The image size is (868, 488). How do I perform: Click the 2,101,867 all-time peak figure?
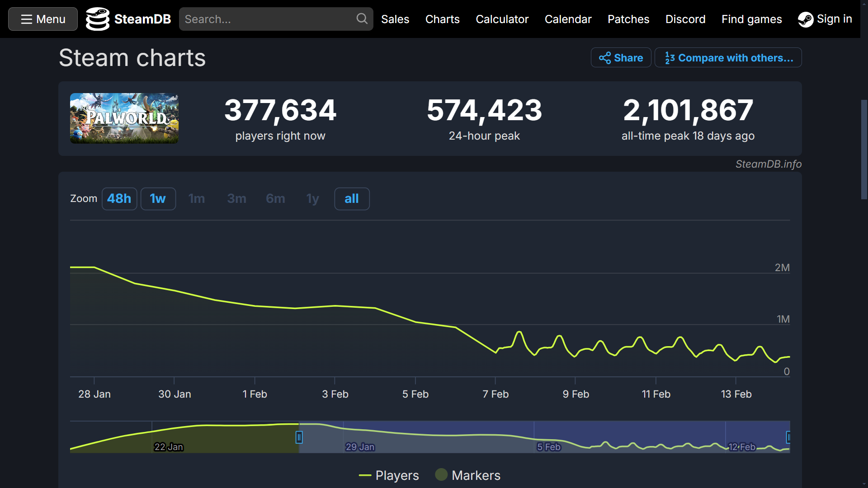coord(688,110)
